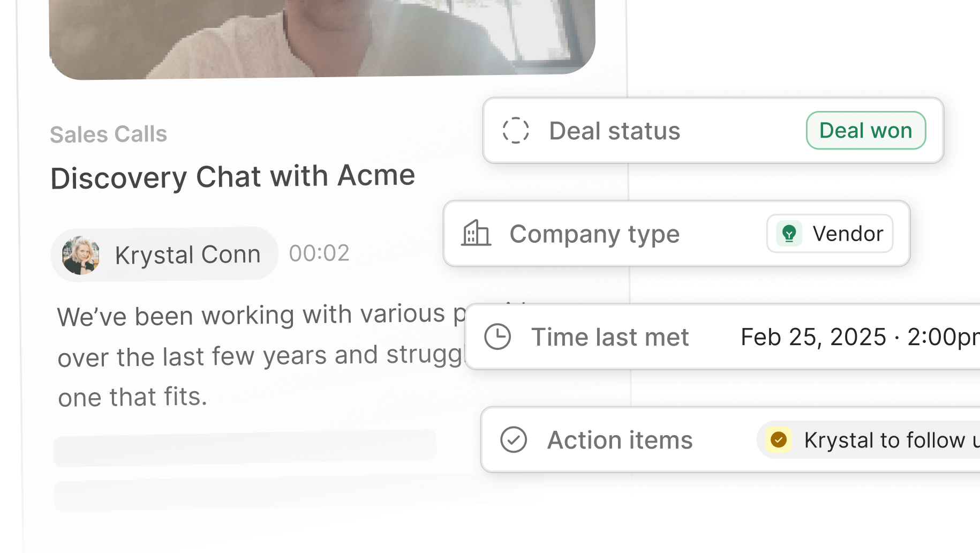980x553 pixels.
Task: Click the dashed circle Deal status icon
Action: pyautogui.click(x=516, y=131)
